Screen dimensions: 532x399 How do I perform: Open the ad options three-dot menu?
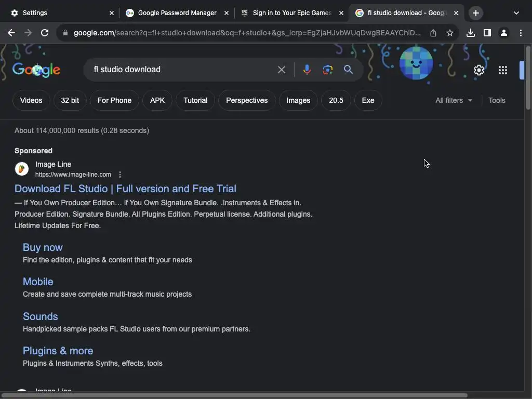(x=120, y=175)
